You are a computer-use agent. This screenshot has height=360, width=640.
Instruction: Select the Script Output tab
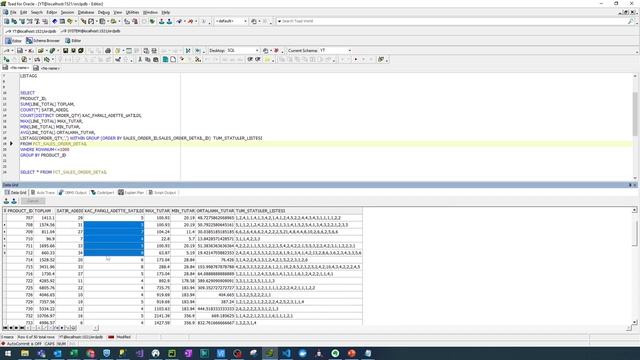162,192
